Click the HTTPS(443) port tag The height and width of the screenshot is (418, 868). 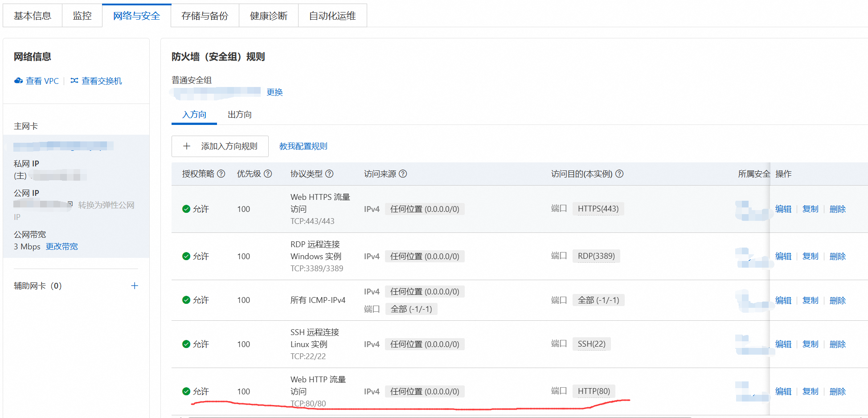[598, 209]
